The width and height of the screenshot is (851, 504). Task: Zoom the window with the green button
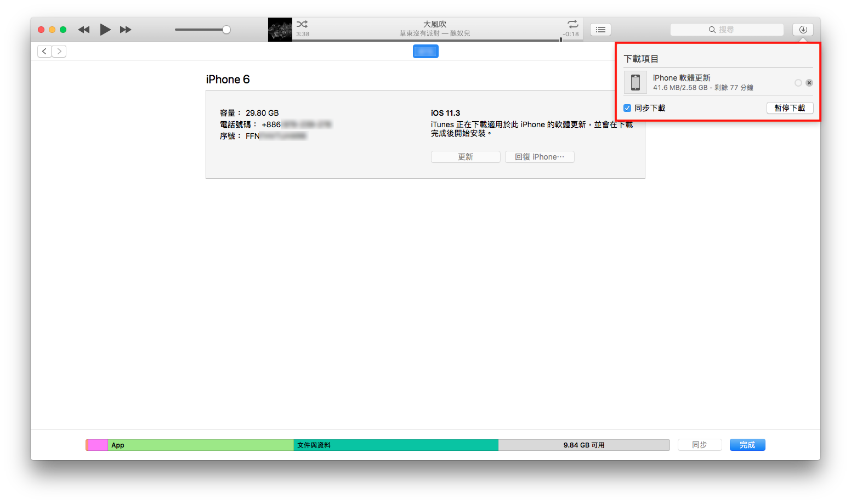63,30
